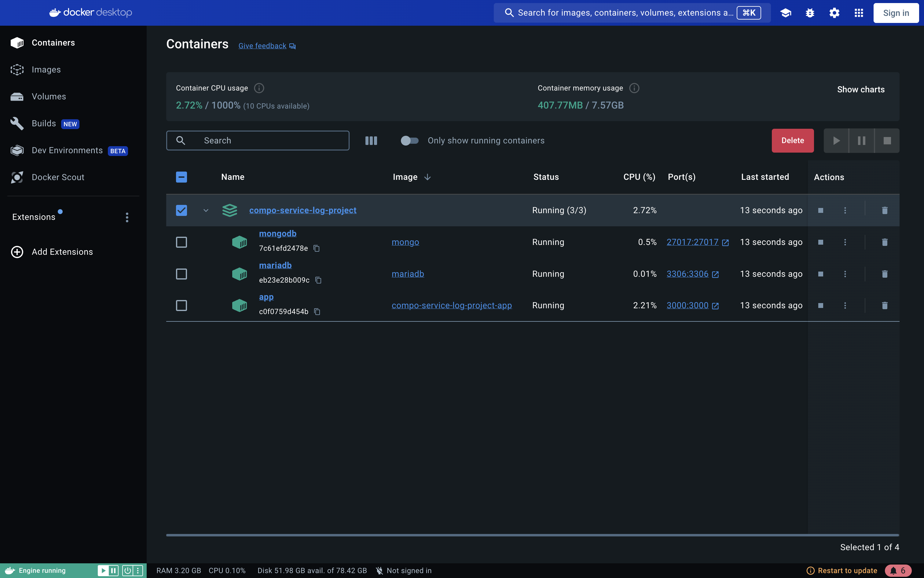Click the horizontal scrollbar under the table
Screen dimensions: 924x578
tap(533, 535)
